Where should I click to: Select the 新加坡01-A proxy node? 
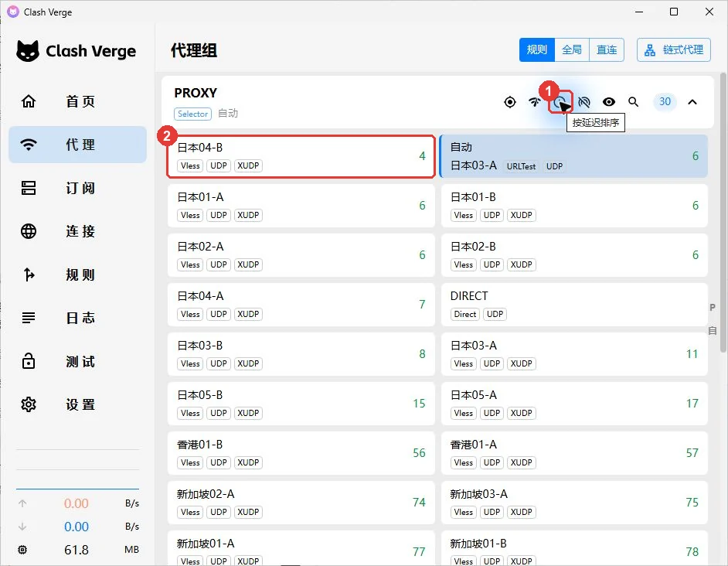[301, 548]
